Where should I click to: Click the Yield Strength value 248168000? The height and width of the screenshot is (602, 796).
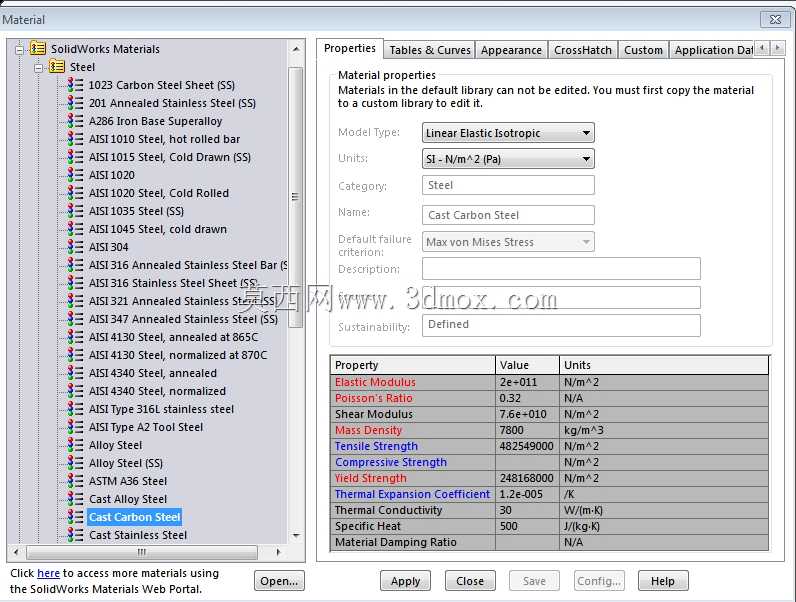click(x=526, y=478)
